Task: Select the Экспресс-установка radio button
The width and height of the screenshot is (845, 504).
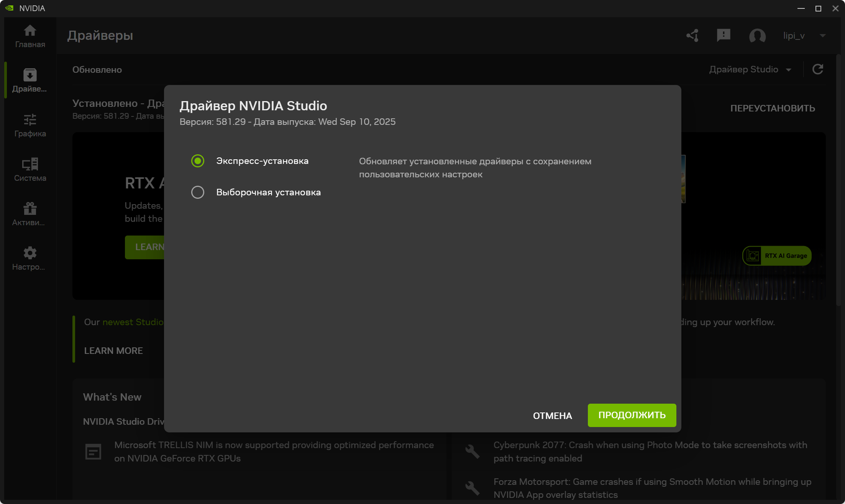Action: [x=198, y=161]
